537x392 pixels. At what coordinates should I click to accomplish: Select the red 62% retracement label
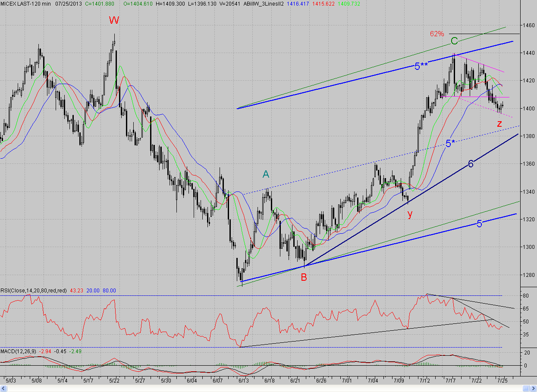[437, 34]
